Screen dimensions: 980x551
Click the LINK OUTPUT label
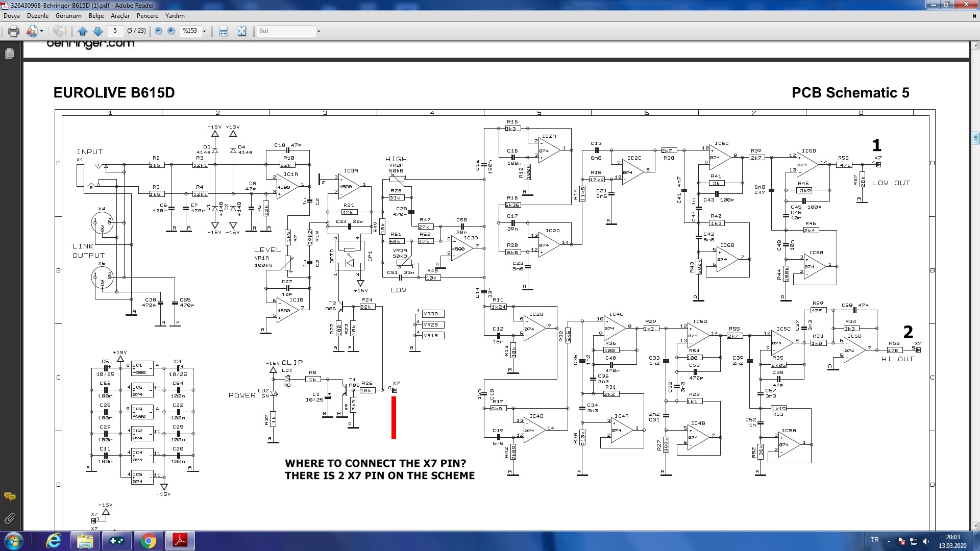tap(88, 251)
